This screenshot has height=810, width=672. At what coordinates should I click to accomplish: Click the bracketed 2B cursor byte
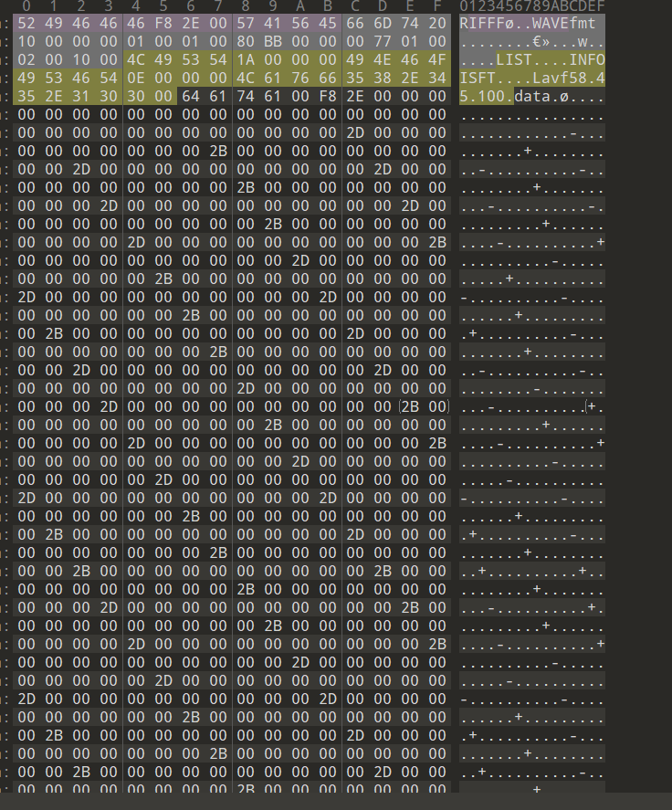click(409, 407)
